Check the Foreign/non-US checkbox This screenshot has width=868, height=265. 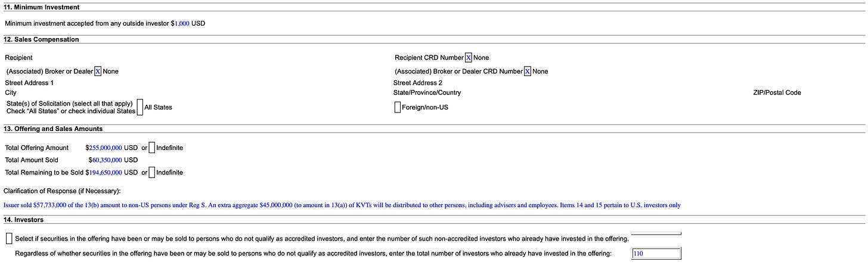pyautogui.click(x=398, y=108)
